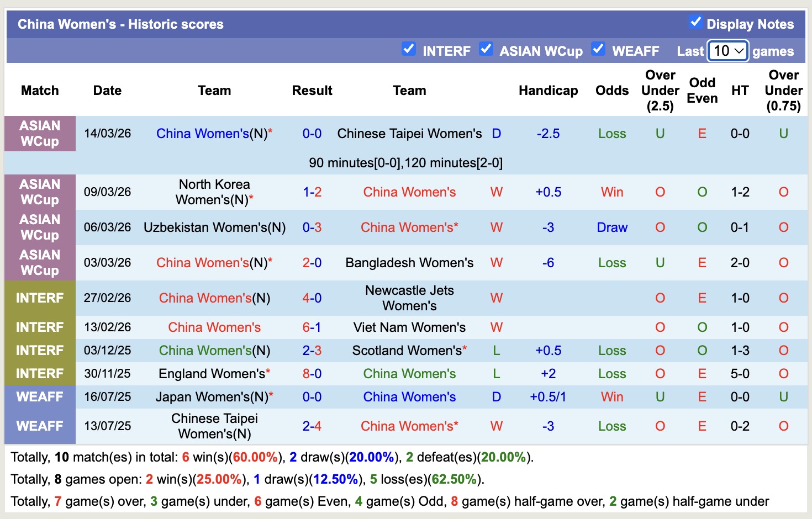Image resolution: width=812 pixels, height=519 pixels.
Task: Uncheck the ASIAN WCup filter
Action: (486, 49)
